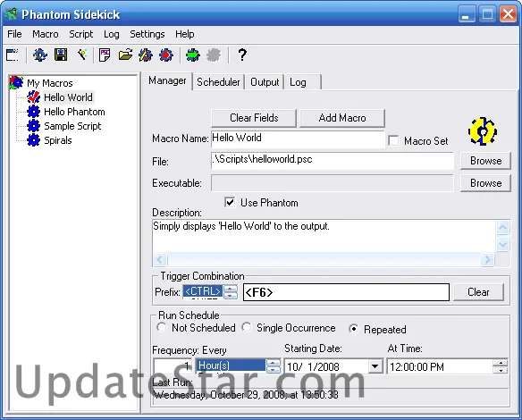522x420 pixels.
Task: Click the Hour(s) frequency unit spinner arrows
Action: pyautogui.click(x=273, y=365)
